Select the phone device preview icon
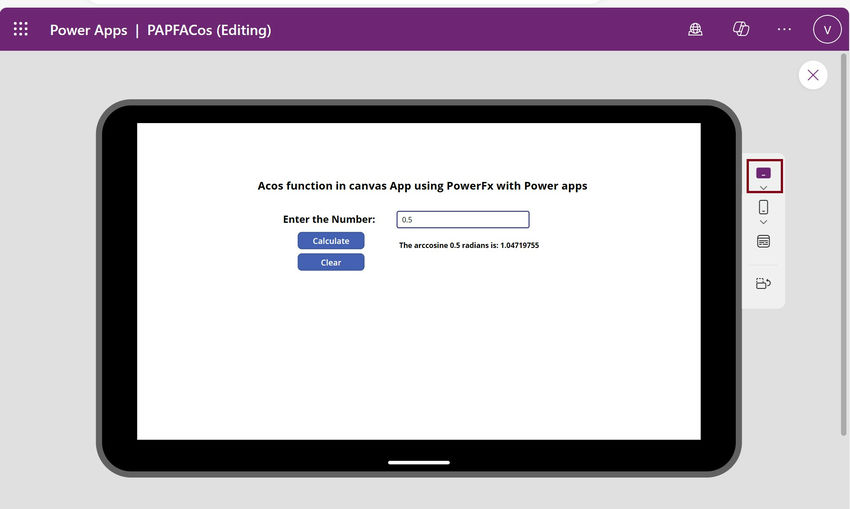The image size is (850, 509). 763,207
